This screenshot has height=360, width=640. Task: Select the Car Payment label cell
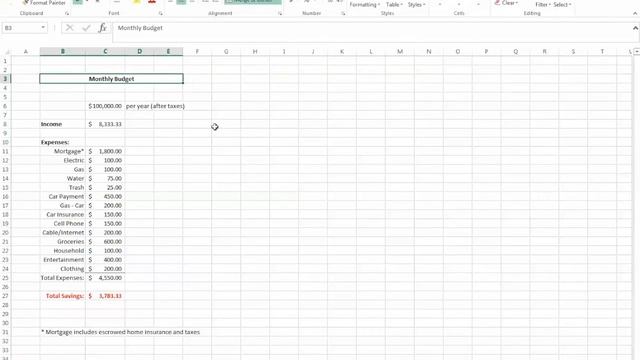coord(62,196)
